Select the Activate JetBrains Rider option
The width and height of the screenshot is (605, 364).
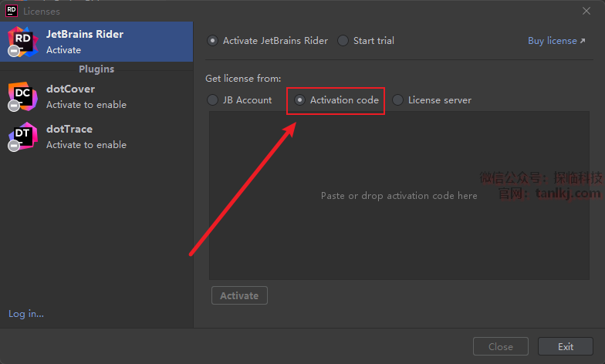(x=212, y=41)
